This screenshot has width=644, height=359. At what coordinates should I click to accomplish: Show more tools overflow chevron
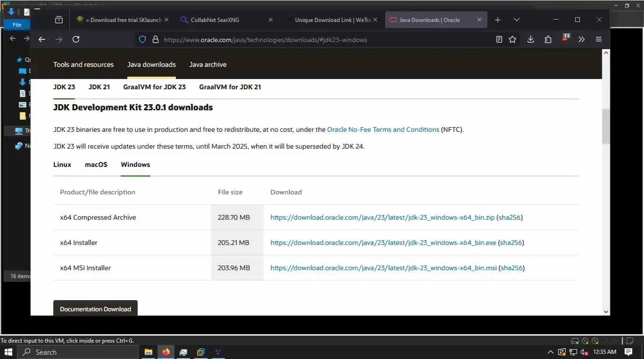click(x=582, y=40)
